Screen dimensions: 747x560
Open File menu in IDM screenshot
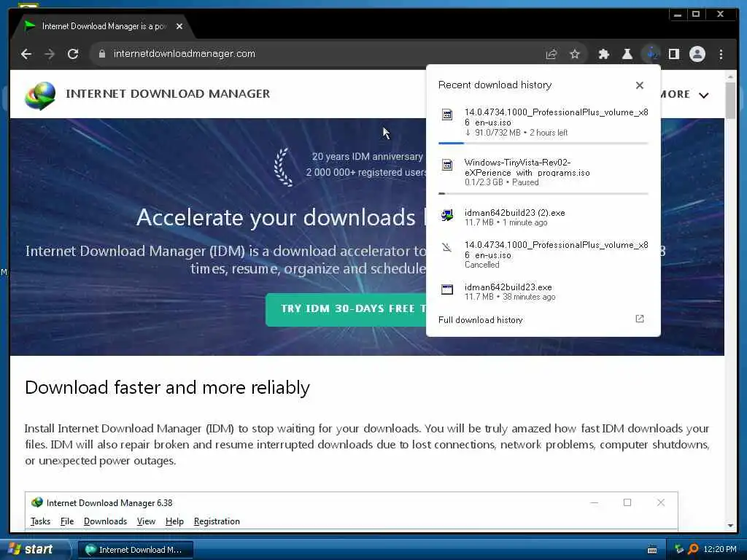point(67,521)
